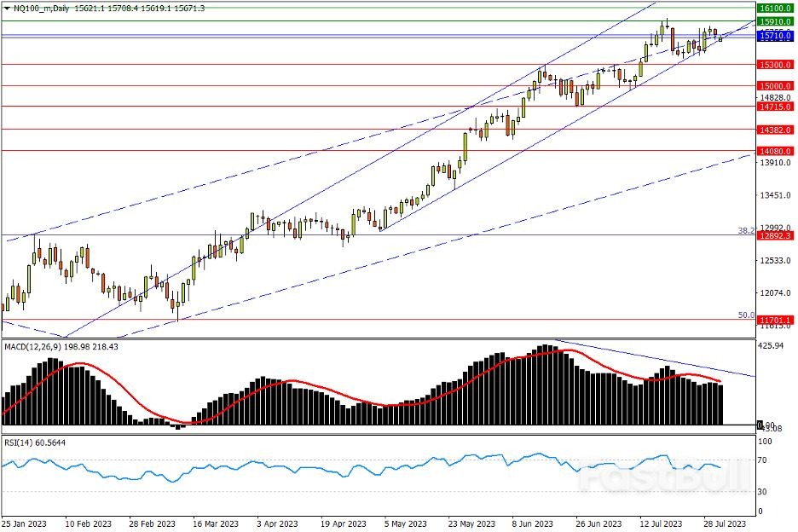Click the 15000.0 horizontal level label
This screenshot has width=798, height=532.
click(776, 86)
